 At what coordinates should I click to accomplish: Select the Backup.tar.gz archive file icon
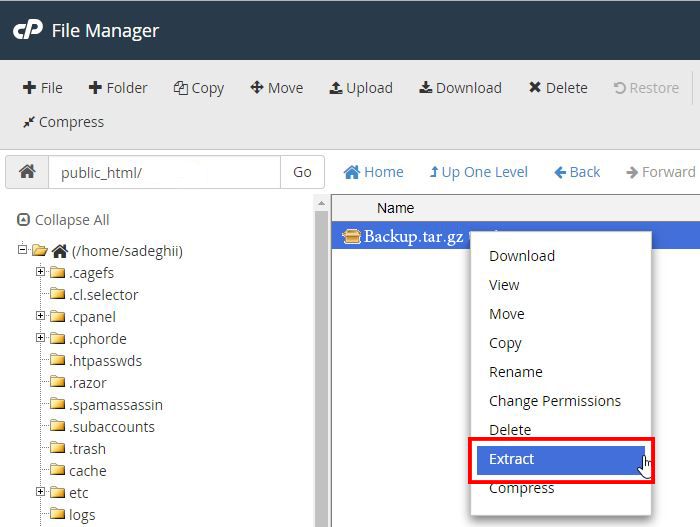coord(351,236)
